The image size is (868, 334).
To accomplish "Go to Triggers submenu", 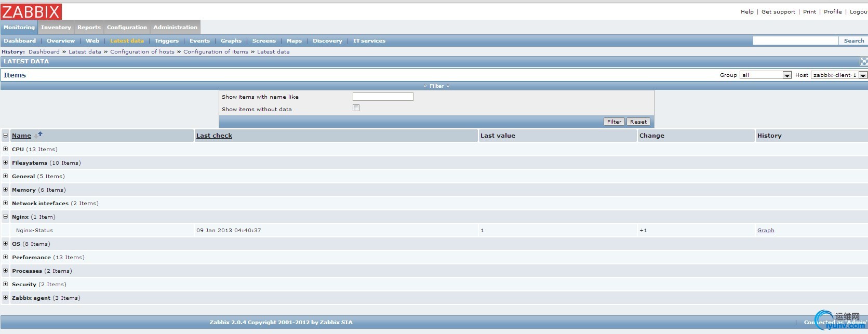I will coord(166,41).
